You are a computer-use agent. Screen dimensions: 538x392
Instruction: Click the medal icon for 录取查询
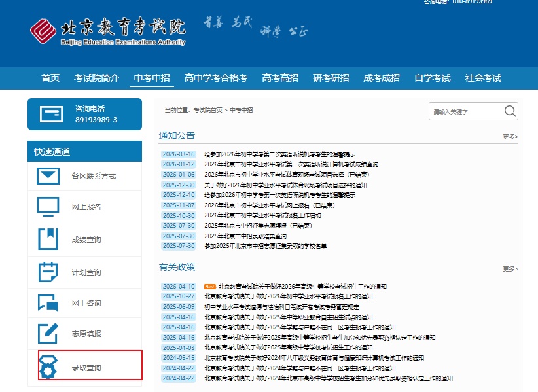tap(48, 367)
